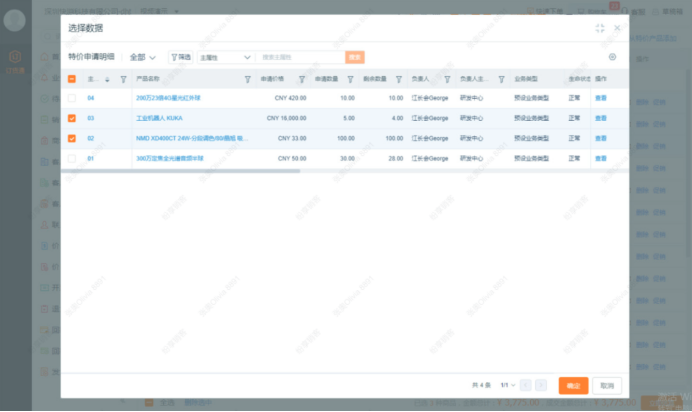Open the column settings gear icon
This screenshot has height=412, width=692.
(x=612, y=58)
